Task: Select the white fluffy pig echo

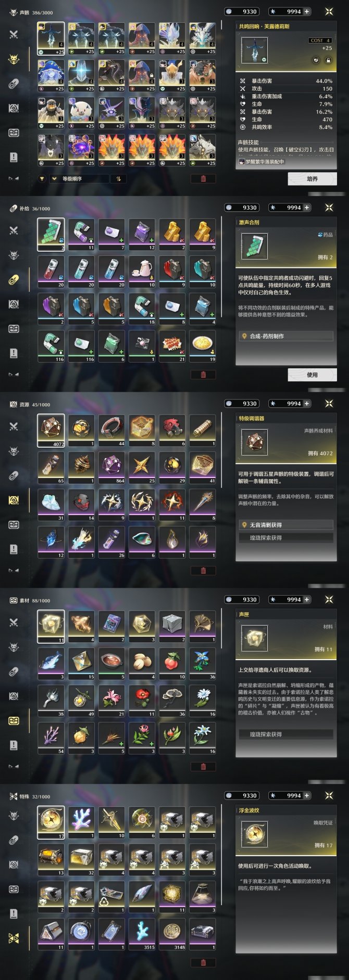Action: pyautogui.click(x=81, y=111)
